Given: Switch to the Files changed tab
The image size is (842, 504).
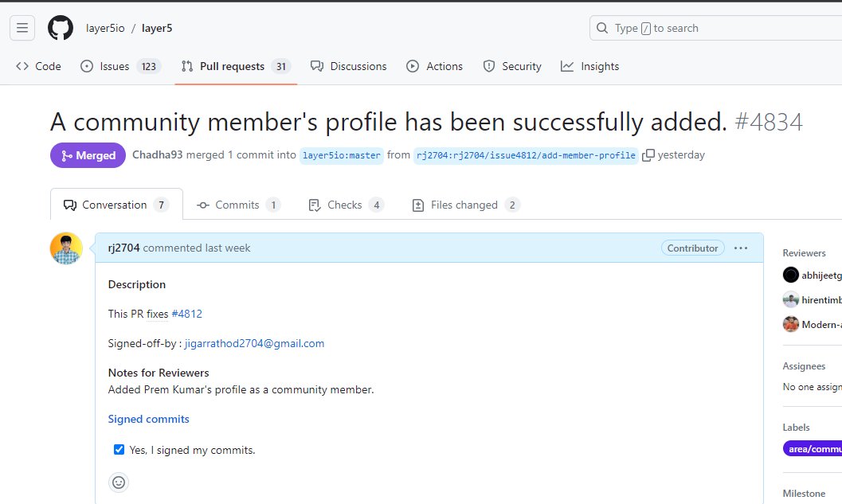Looking at the screenshot, I should tap(465, 205).
